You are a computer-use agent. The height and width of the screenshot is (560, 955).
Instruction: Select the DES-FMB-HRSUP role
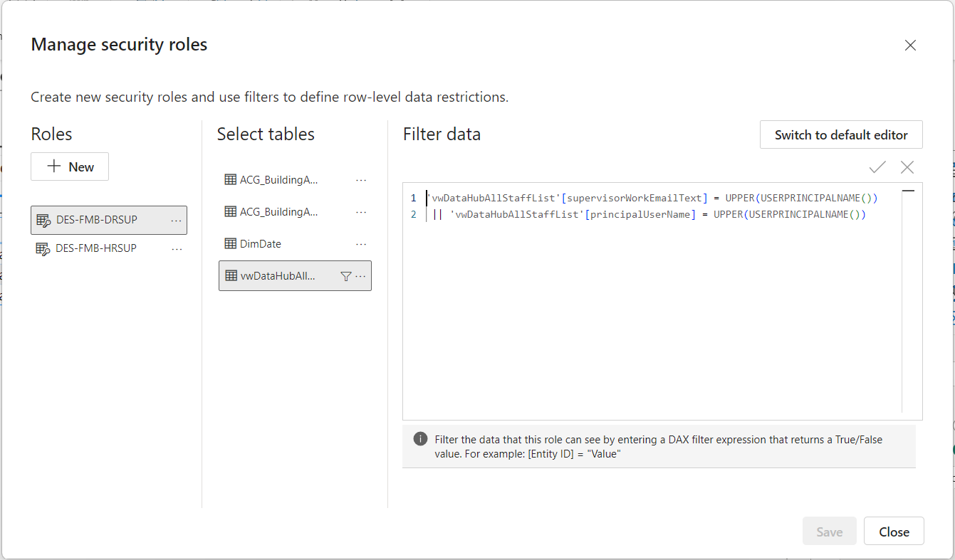click(109, 248)
